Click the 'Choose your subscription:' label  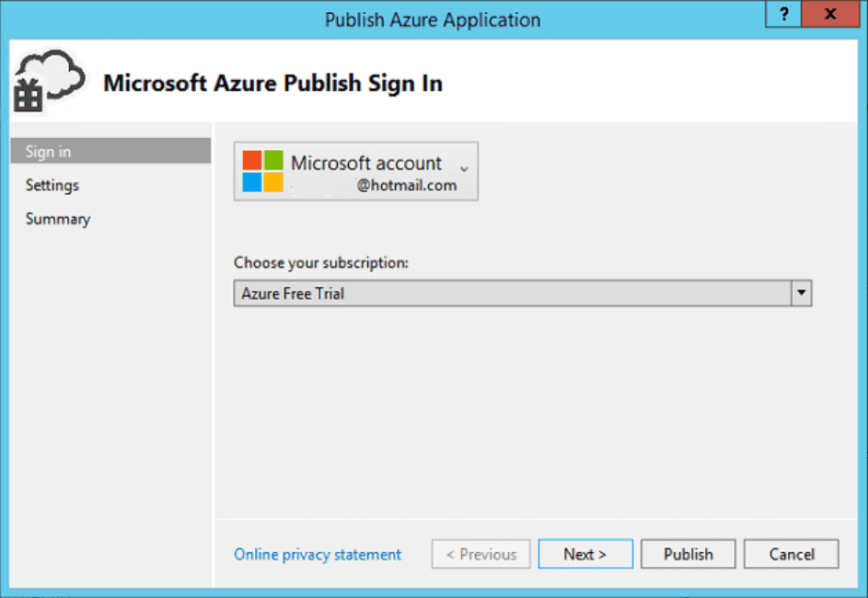[321, 262]
